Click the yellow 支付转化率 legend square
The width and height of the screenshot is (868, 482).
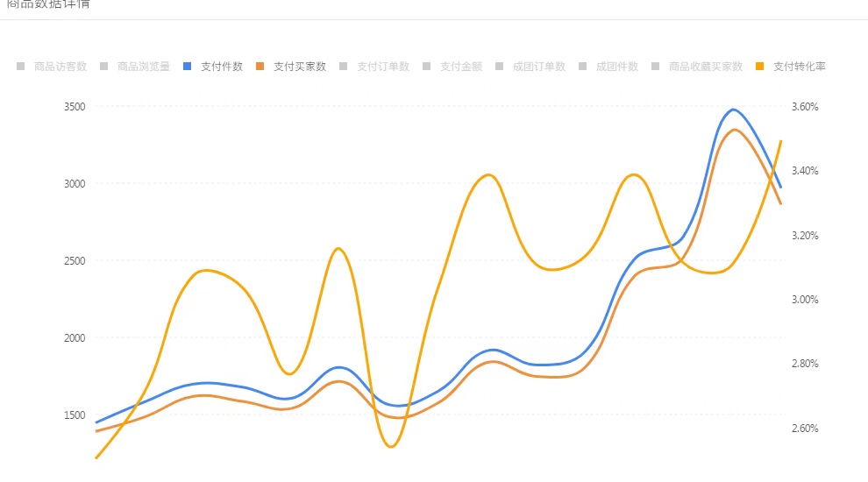(759, 67)
